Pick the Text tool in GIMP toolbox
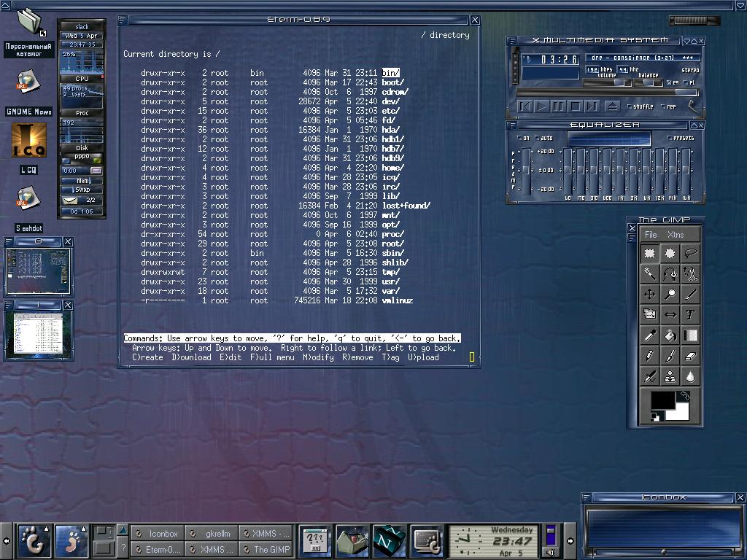The width and height of the screenshot is (747, 560). pyautogui.click(x=690, y=314)
